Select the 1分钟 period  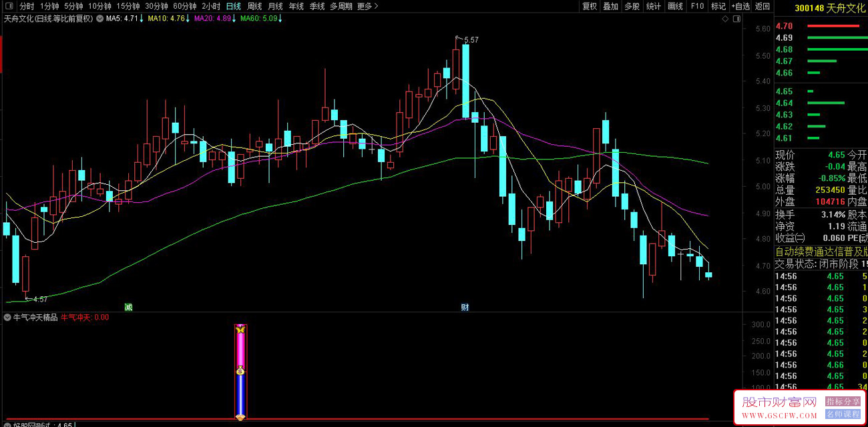50,6
